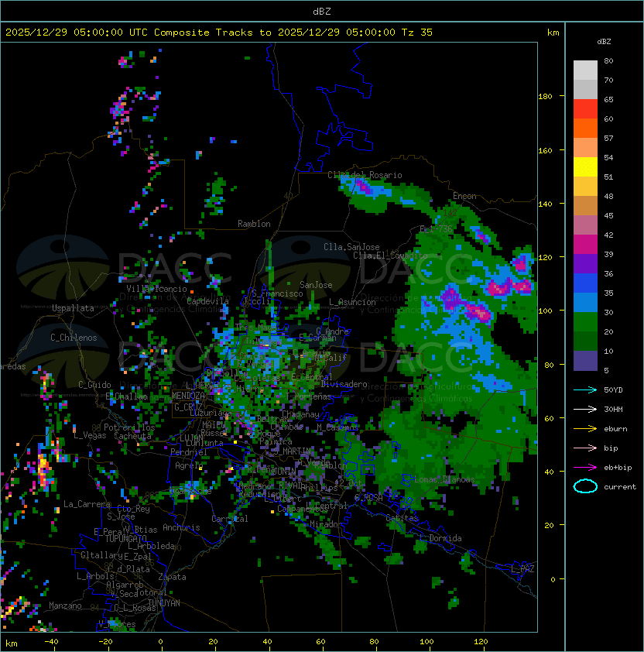The height and width of the screenshot is (652, 644).
Task: Click the 'La_Carrera' map label
Action: (x=87, y=504)
